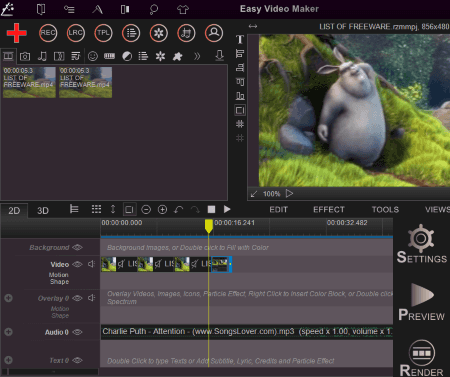450x377 pixels.
Task: Toggle the Background track eye visibility
Action: [x=77, y=247]
